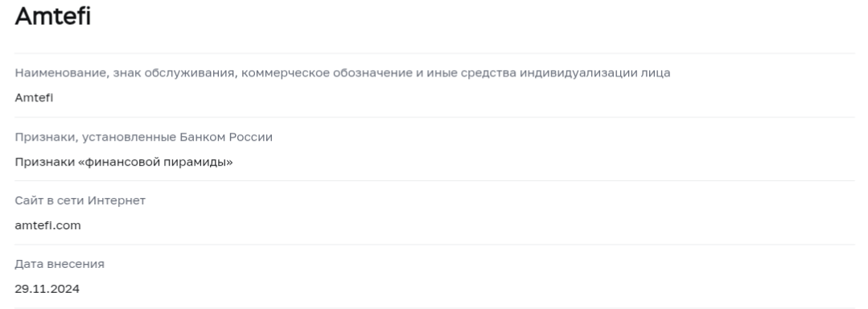Click the "Сайт в сети Интернет" label
This screenshot has height=309, width=868.
point(80,200)
